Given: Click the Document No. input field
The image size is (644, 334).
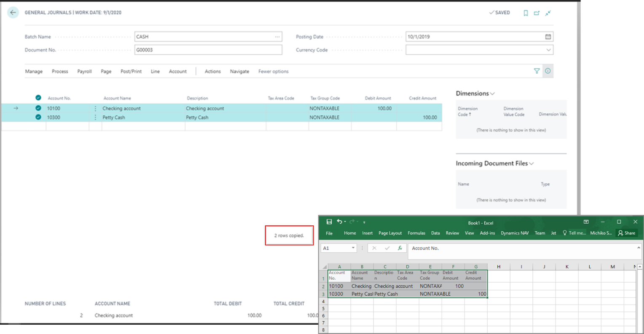Looking at the screenshot, I should click(208, 50).
